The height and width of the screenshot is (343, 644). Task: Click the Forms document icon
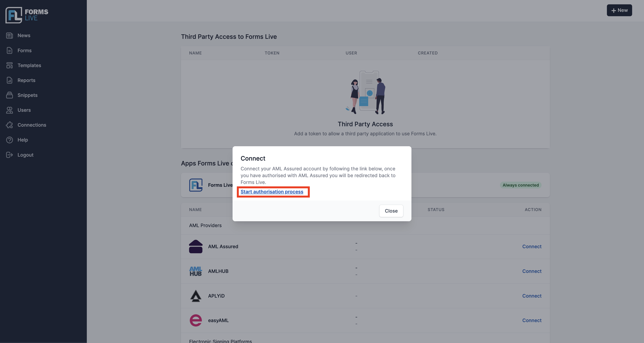9,51
